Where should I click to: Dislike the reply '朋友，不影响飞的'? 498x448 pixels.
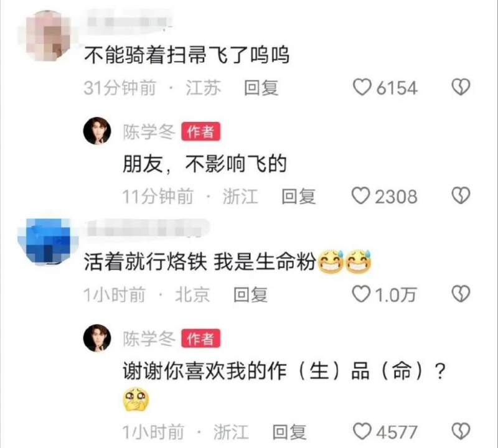coord(461,196)
